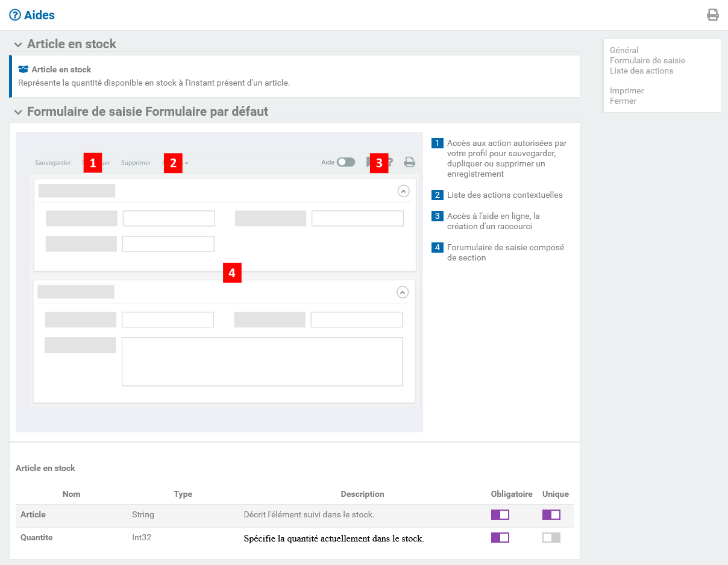
Task: Click the Imprimer link in side panel
Action: click(627, 90)
